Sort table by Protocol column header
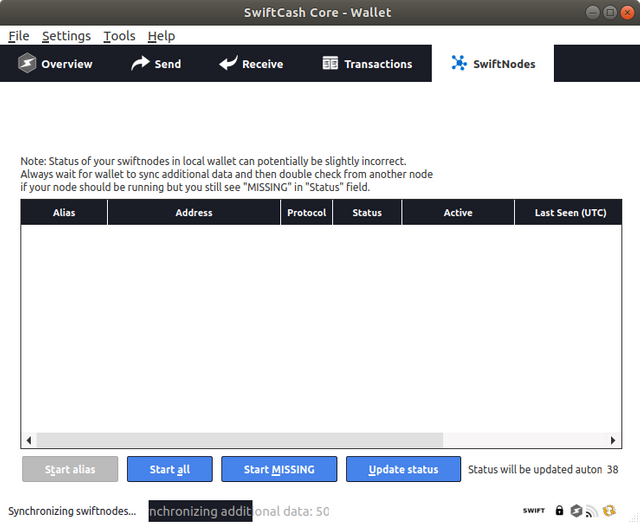The image size is (640, 524). pos(307,212)
